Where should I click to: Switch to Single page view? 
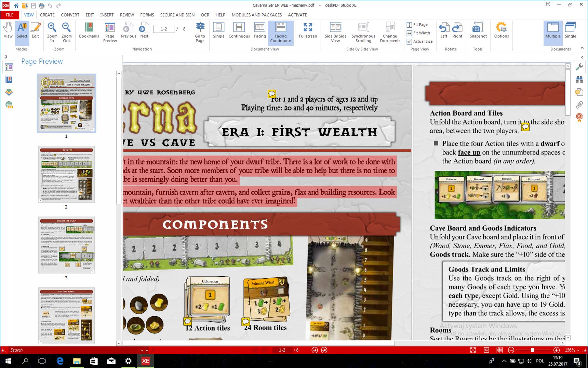click(x=218, y=30)
